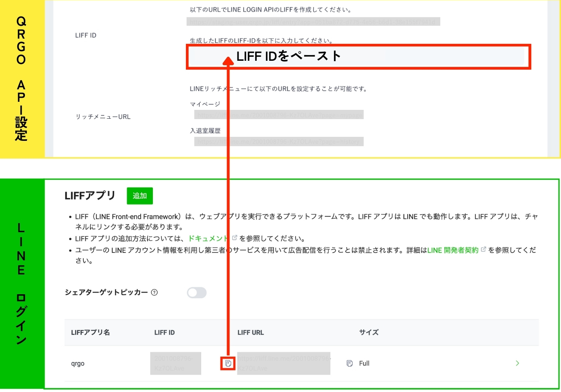Click the blurred LIFF URL value in qrgo row

click(284, 363)
